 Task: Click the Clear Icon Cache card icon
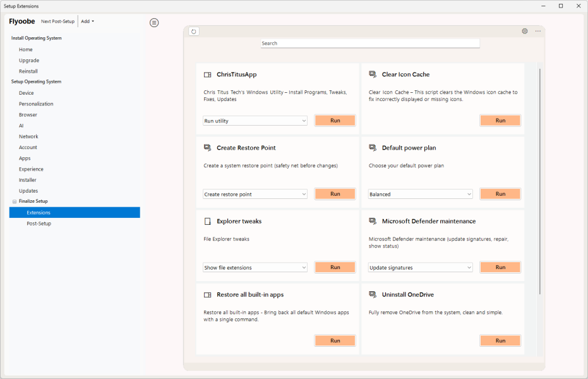373,75
